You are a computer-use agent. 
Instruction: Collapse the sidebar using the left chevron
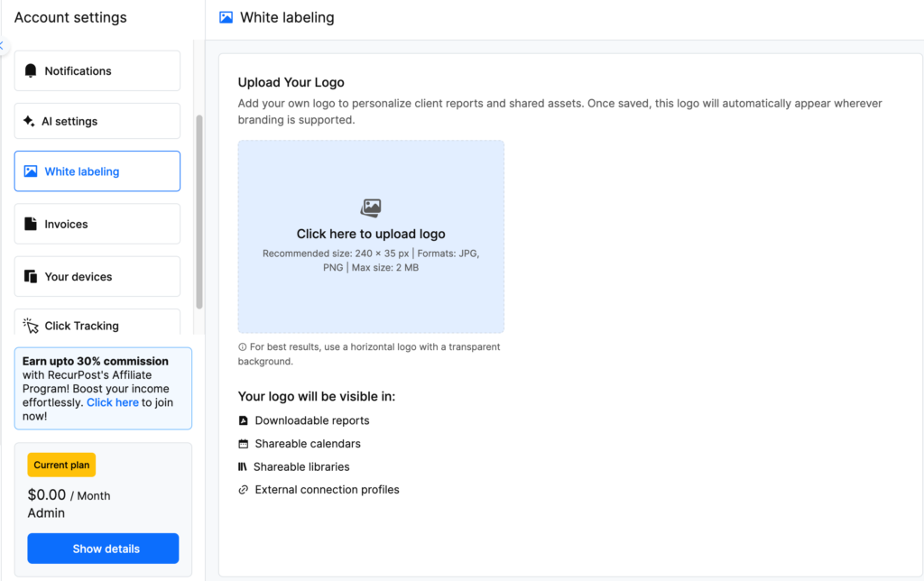(x=2, y=45)
